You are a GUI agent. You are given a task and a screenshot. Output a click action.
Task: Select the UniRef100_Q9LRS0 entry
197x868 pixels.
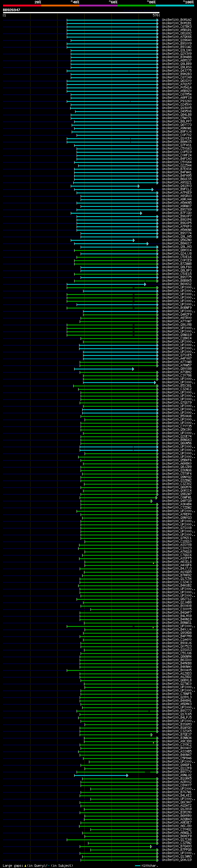(177, 67)
